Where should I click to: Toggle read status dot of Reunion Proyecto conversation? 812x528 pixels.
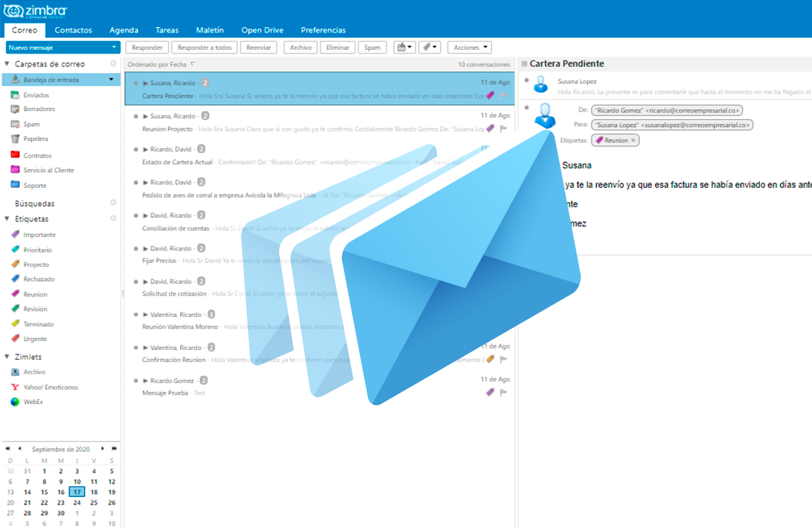[x=136, y=116]
